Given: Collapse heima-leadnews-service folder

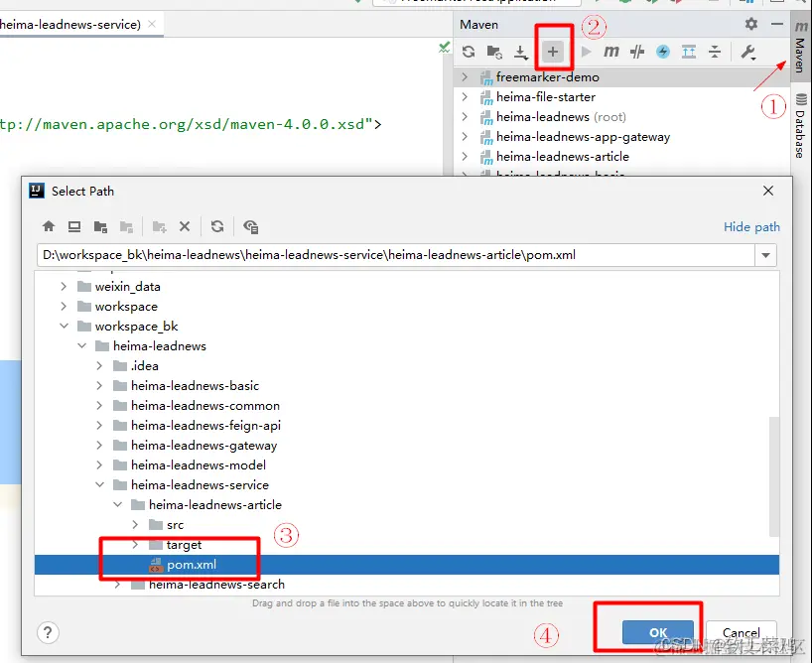Looking at the screenshot, I should click(99, 484).
